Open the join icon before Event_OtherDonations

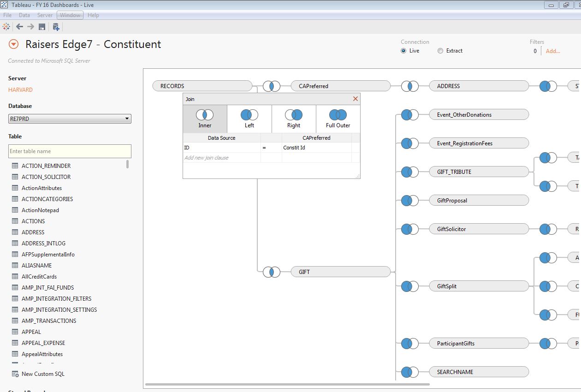[410, 115]
